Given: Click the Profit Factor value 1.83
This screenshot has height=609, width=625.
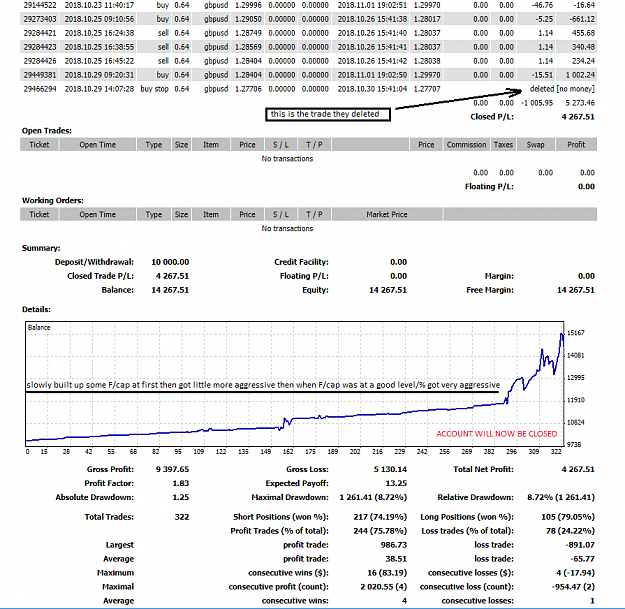Looking at the screenshot, I should tap(181, 483).
